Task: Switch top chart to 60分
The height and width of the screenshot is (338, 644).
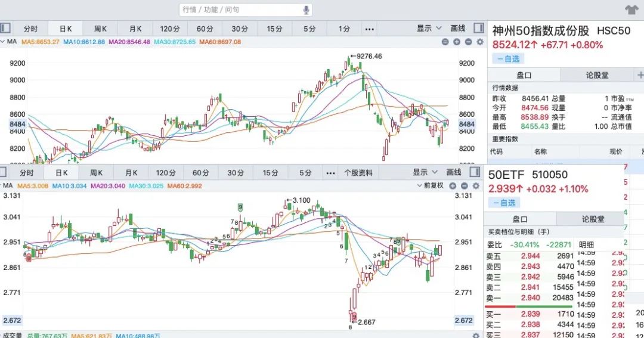Action: pyautogui.click(x=205, y=29)
